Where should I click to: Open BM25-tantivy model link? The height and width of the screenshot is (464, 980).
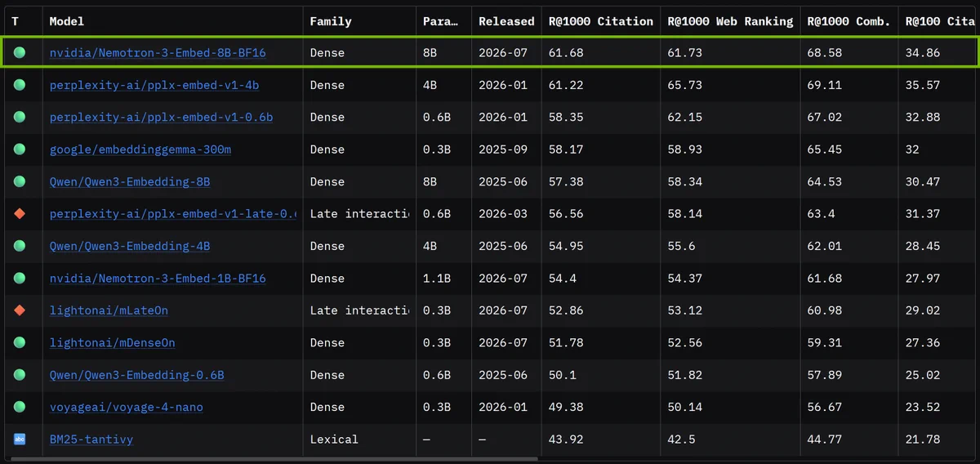point(91,439)
